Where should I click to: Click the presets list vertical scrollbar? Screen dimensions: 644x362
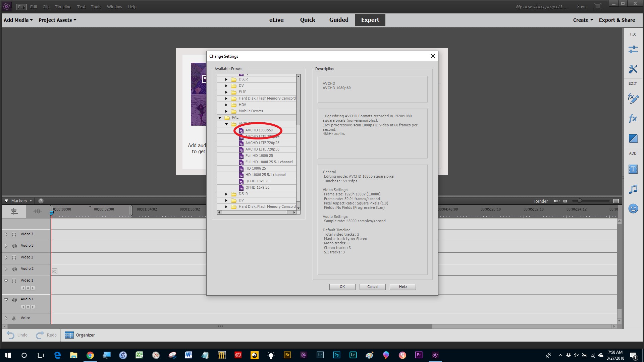point(298,142)
